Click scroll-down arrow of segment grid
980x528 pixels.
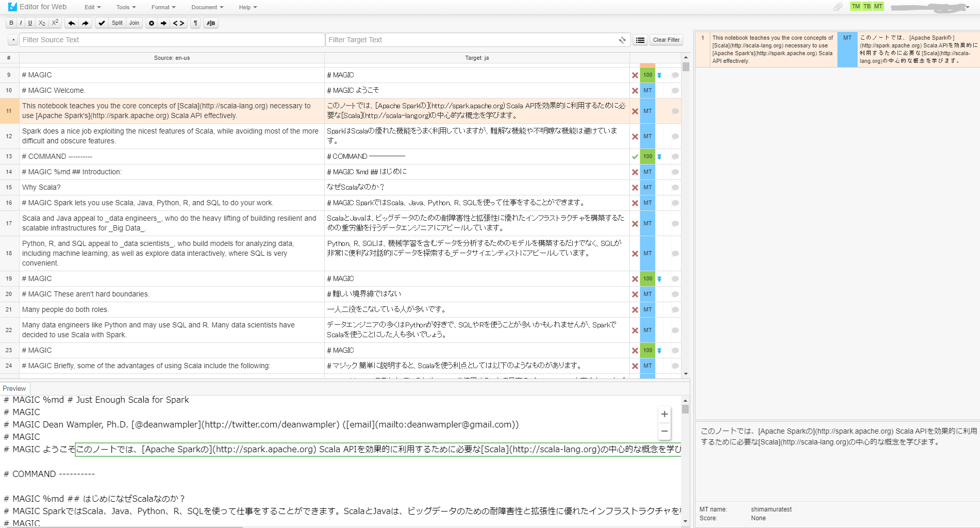point(686,374)
